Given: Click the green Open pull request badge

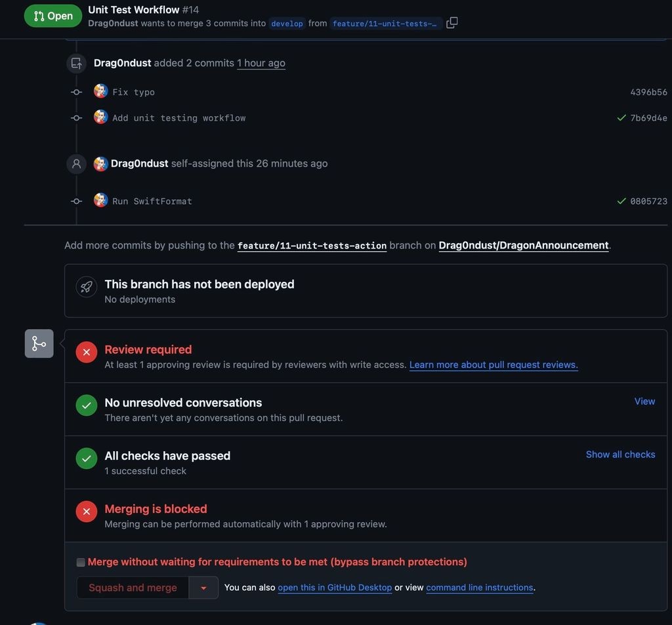Looking at the screenshot, I should pyautogui.click(x=53, y=16).
